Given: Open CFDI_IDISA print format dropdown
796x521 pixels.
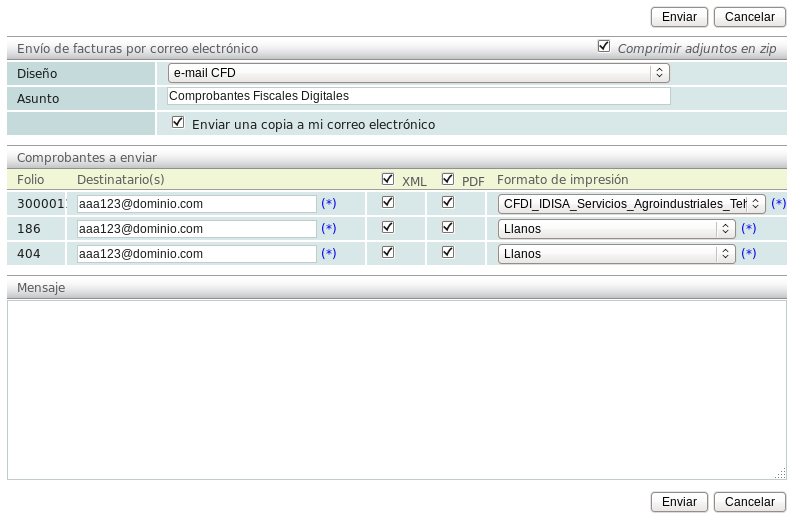Looking at the screenshot, I should pyautogui.click(x=632, y=204).
